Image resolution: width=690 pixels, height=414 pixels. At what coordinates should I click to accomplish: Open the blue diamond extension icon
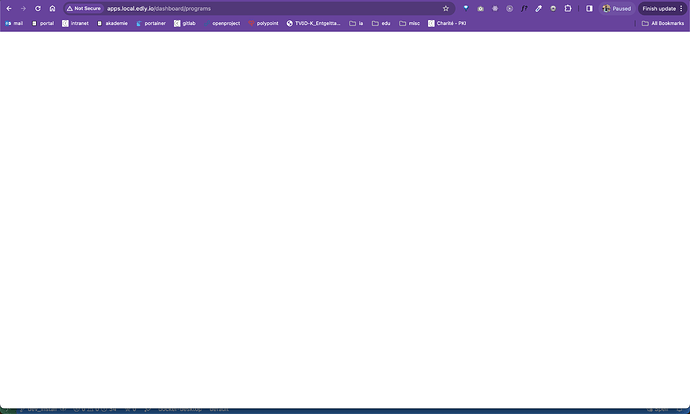tap(466, 8)
